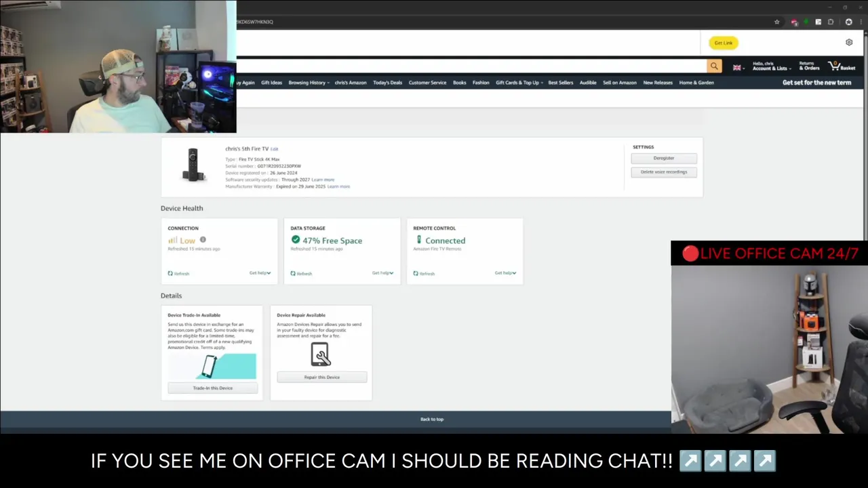Click Get set for the new term banner

click(x=816, y=83)
